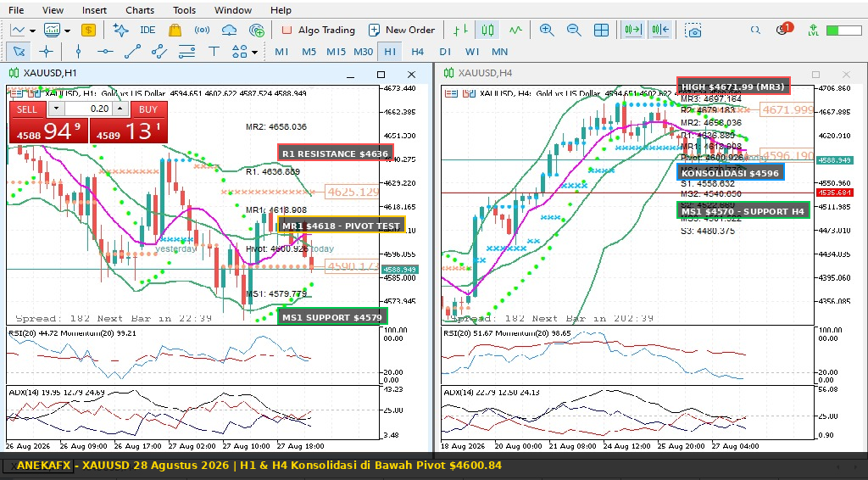Open the Charts menu
868x480 pixels.
tap(140, 10)
